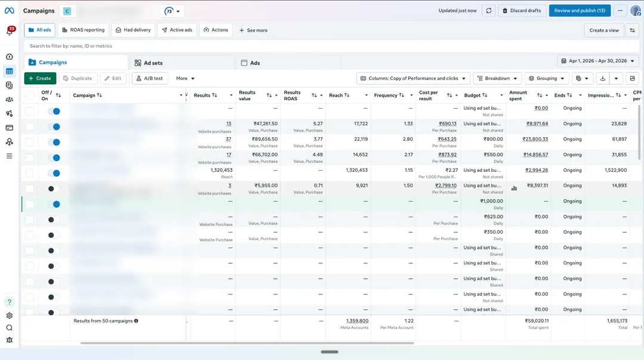Open reports dropdown beside Grouping
Image resolution: width=644 pixels, height=360 pixels.
[582, 79]
